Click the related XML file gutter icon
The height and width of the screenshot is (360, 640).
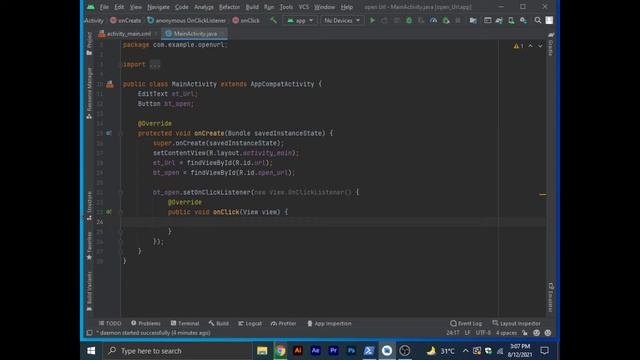[110, 84]
